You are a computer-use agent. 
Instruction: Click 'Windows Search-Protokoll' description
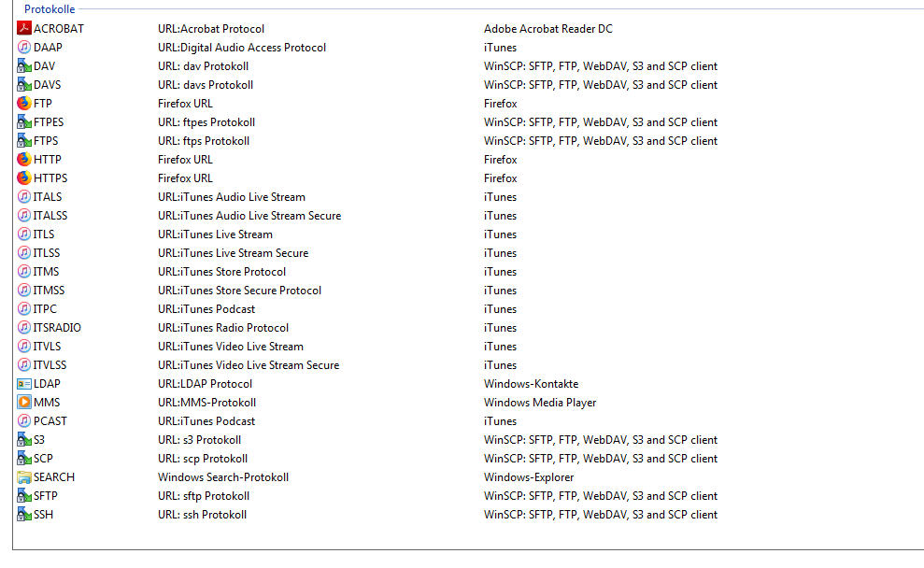pos(223,477)
